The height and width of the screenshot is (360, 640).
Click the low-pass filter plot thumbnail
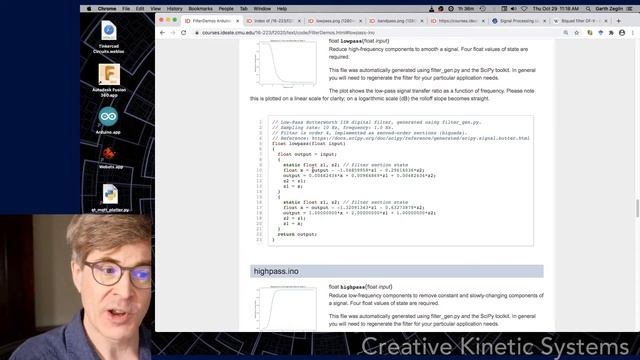click(286, 63)
